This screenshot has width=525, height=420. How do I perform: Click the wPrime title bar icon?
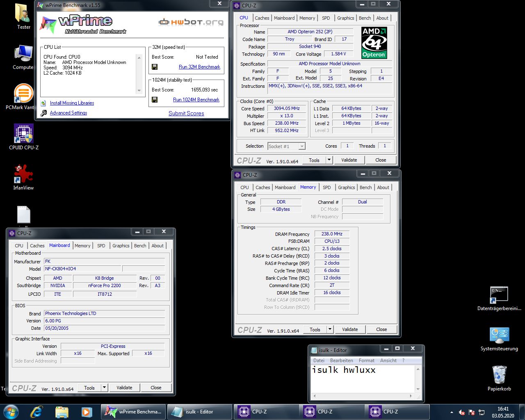pos(40,5)
